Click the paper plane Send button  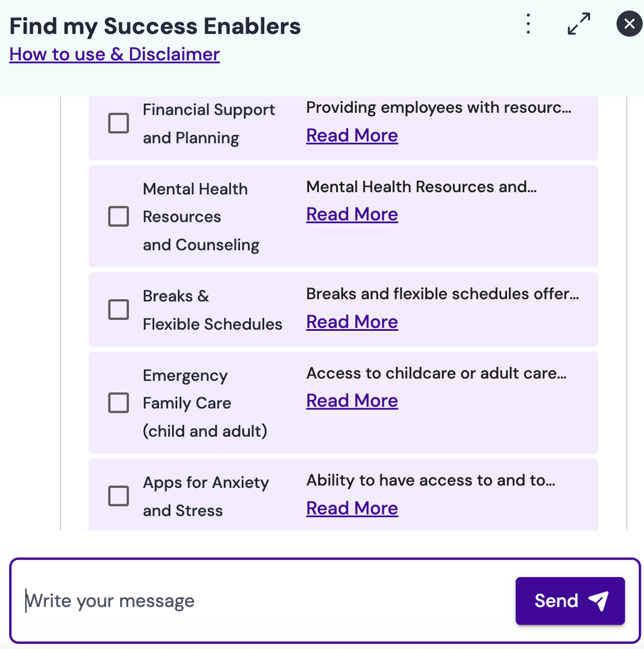tap(570, 601)
